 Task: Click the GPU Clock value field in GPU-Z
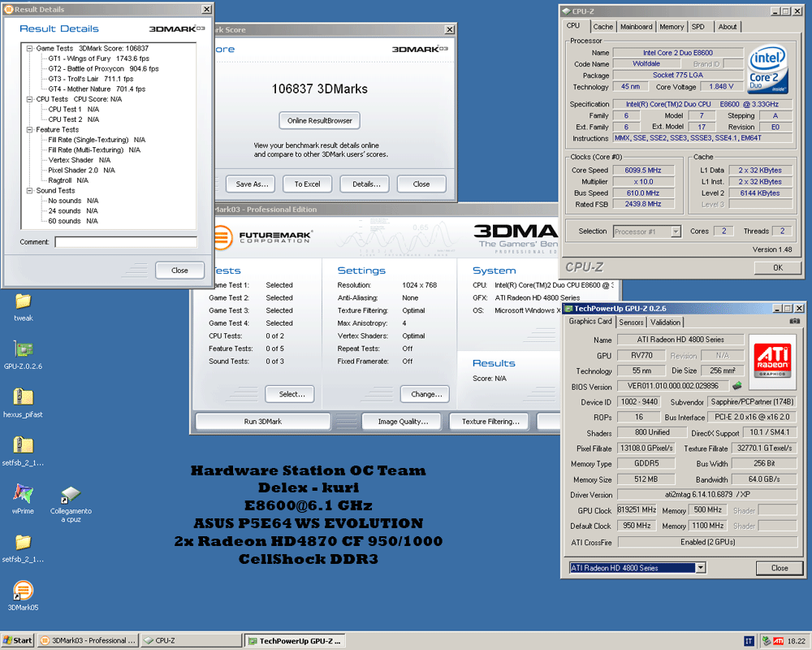pyautogui.click(x=637, y=509)
